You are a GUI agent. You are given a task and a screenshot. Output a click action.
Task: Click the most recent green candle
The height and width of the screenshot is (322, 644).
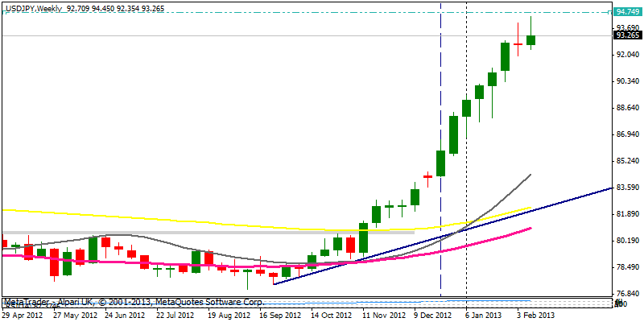[530, 40]
